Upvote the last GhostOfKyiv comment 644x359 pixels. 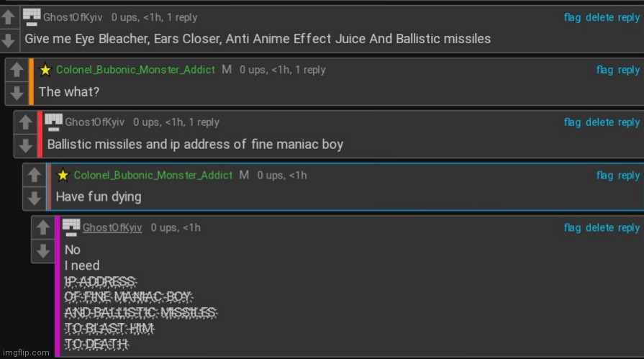(x=43, y=228)
